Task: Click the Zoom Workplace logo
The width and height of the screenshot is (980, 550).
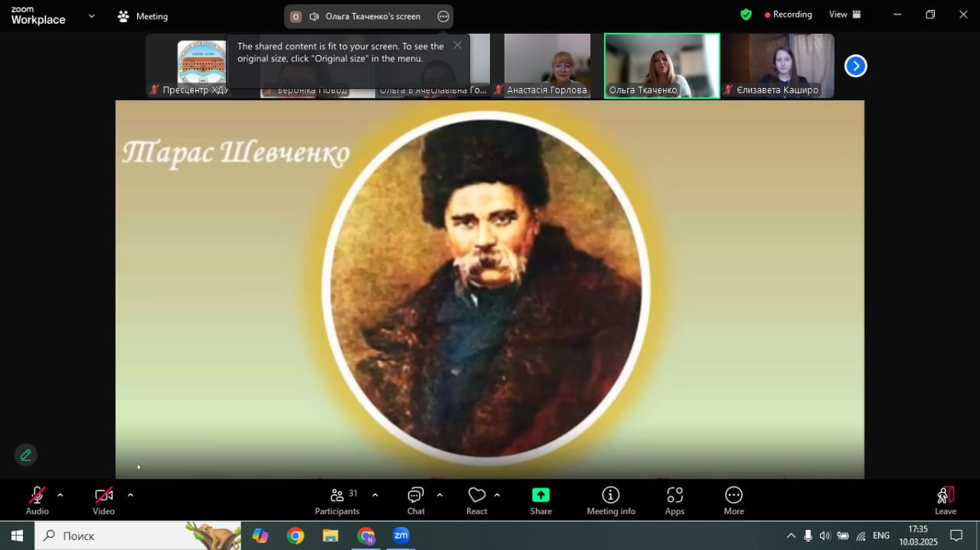Action: 38,16
